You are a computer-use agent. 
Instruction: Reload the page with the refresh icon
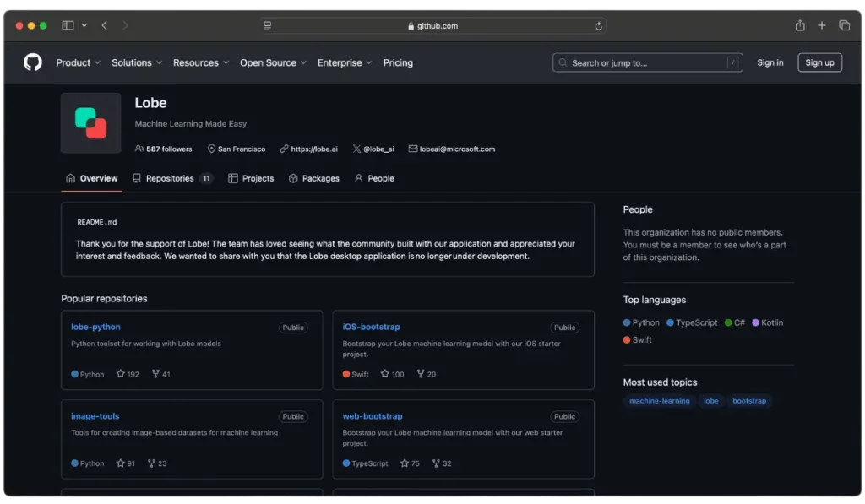[x=598, y=26]
